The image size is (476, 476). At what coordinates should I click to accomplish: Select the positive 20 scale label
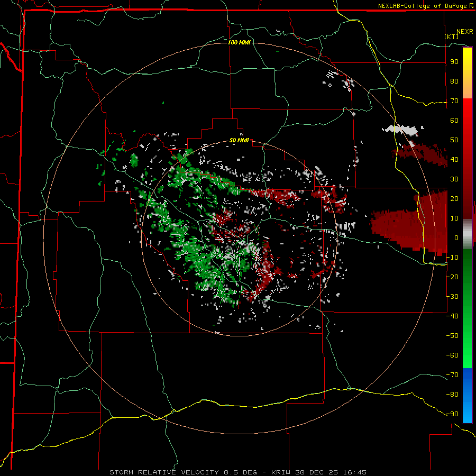(454, 198)
